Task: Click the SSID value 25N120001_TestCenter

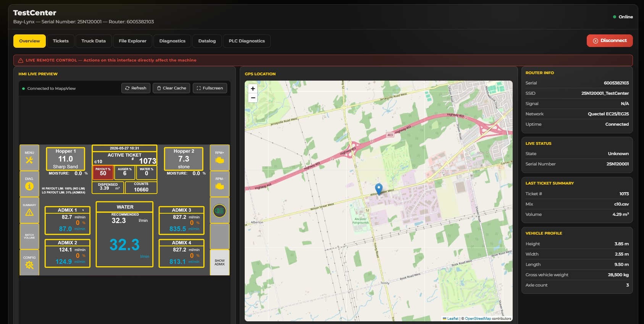Action: [x=605, y=93]
